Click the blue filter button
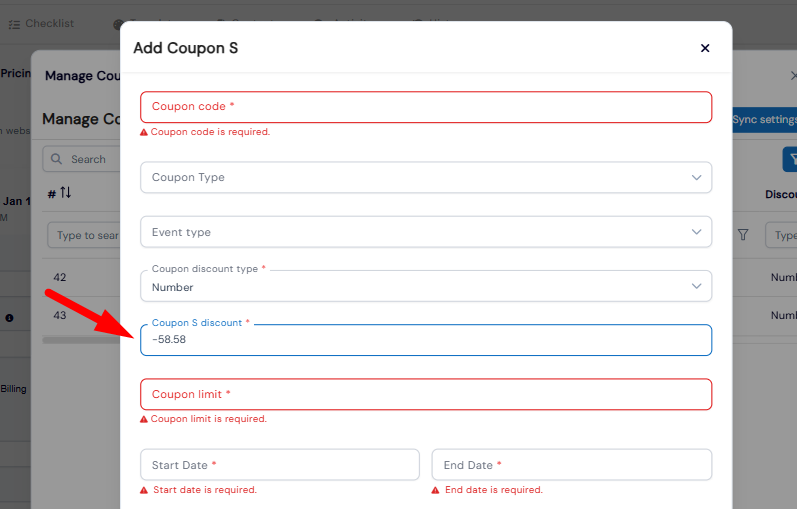Viewport: 797px width, 509px height. point(790,159)
